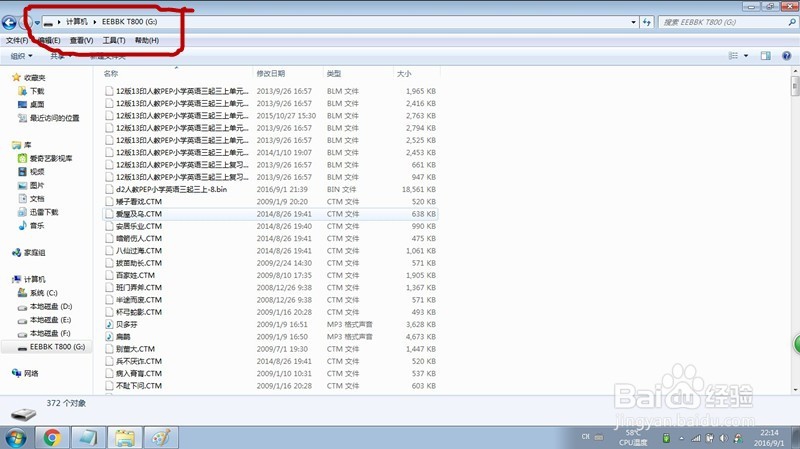This screenshot has width=800, height=449.
Task: Open the Organize (组织) dropdown
Action: (x=21, y=56)
